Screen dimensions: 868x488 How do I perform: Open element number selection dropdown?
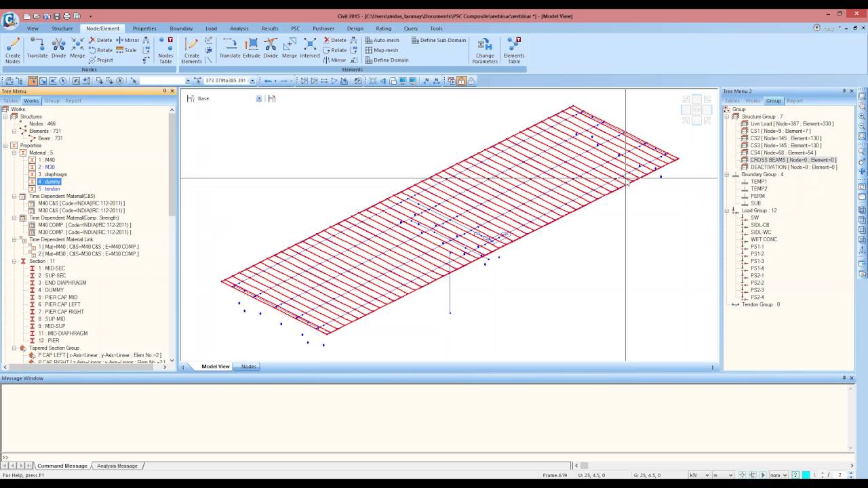point(252,81)
